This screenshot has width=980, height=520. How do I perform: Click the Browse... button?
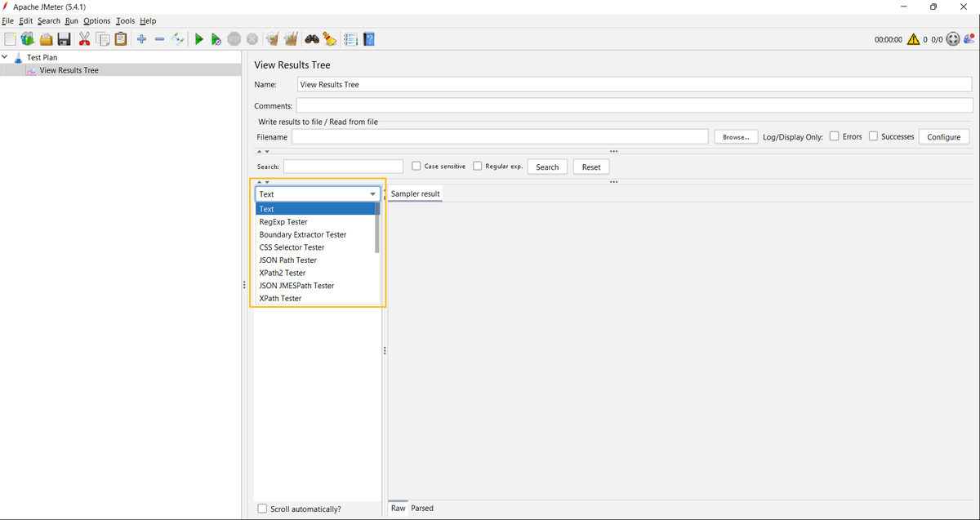736,137
